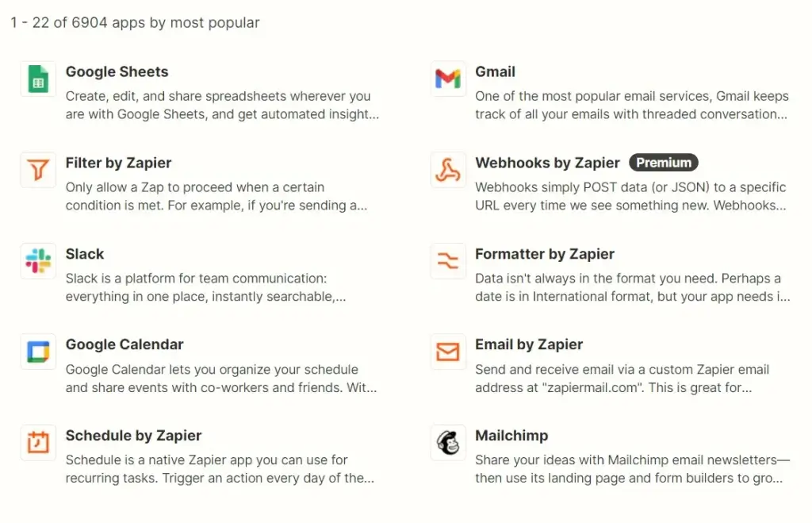
Task: Click the Premium badge next to Webhooks
Action: 664,162
